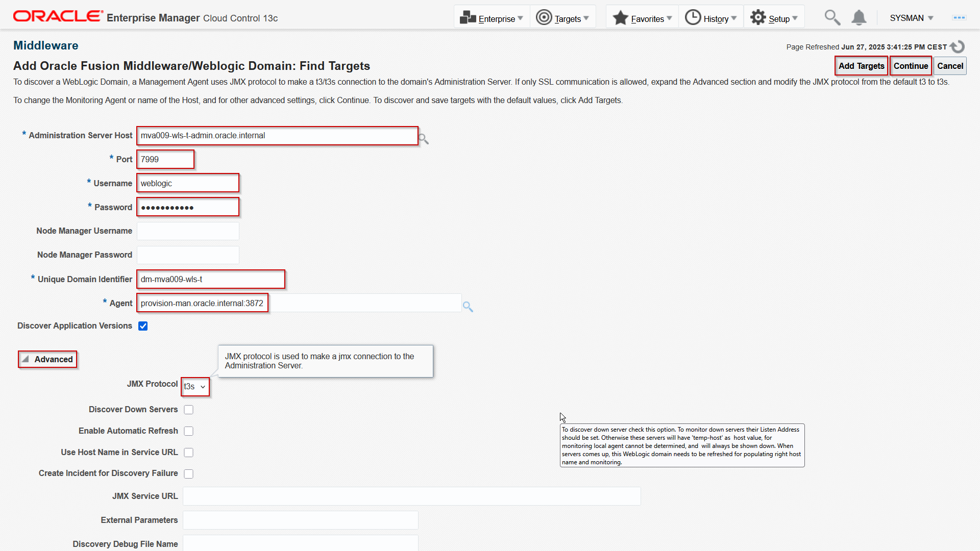Viewport: 980px width, 551px height.
Task: Open the global search magnifier icon
Action: pos(832,18)
